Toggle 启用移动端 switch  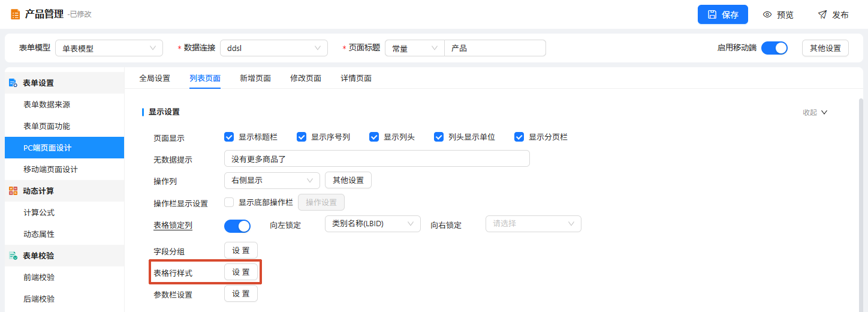774,48
